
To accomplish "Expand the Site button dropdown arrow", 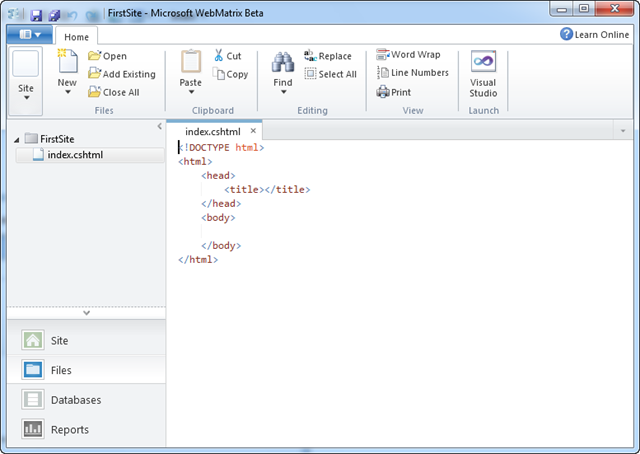I will 27,98.
